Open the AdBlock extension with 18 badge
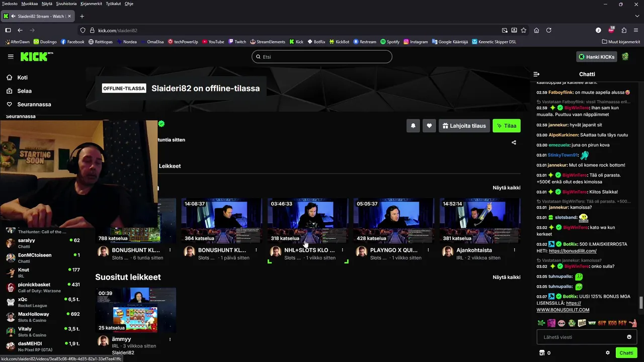This screenshot has height=362, width=644. click(611, 30)
